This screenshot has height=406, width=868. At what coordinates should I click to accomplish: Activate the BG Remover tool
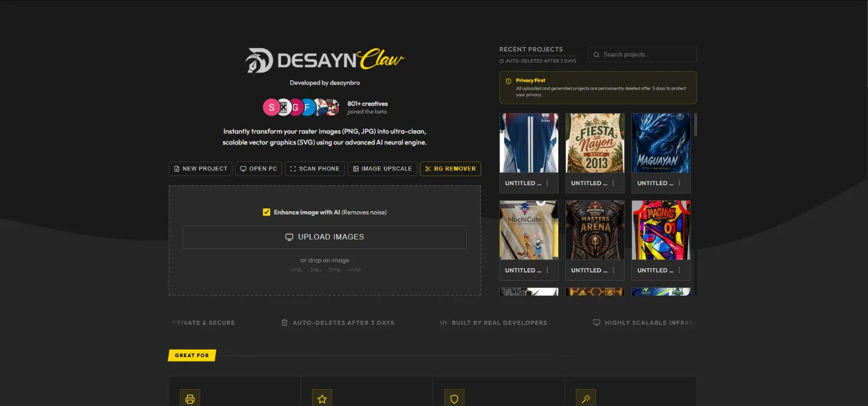(x=450, y=169)
